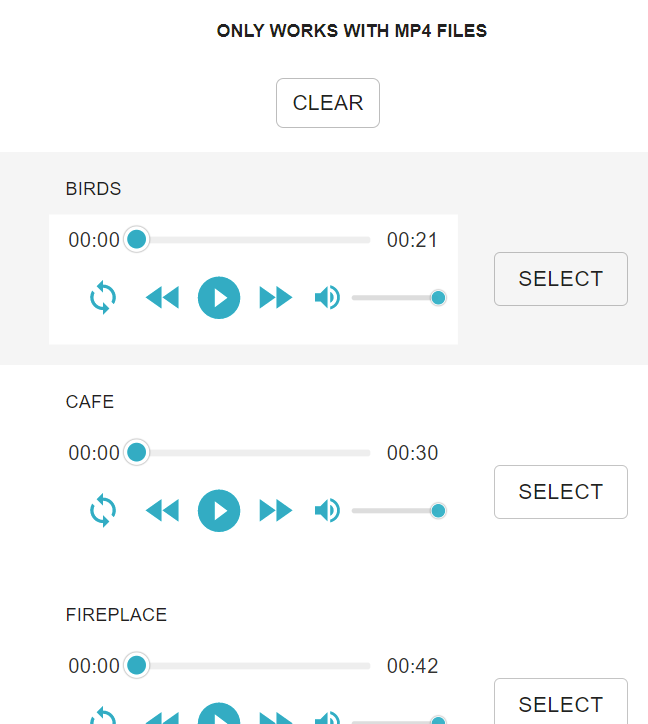The image size is (648, 724).
Task: Click the Birds volume slider
Action: (395, 298)
